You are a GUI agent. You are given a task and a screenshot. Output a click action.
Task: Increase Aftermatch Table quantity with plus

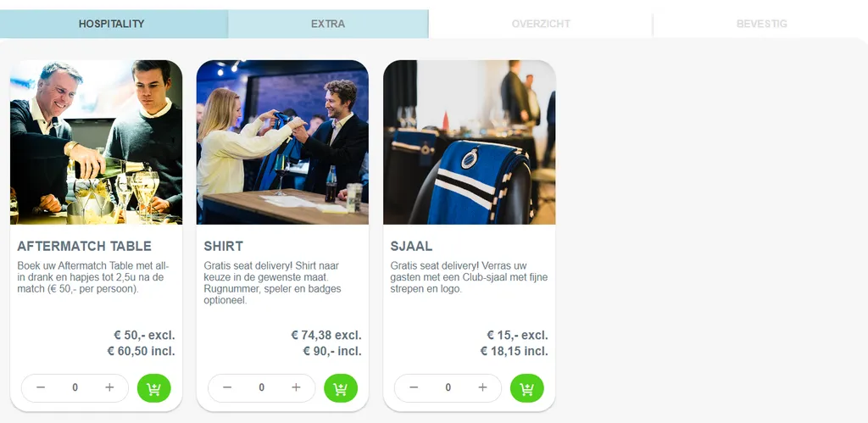click(109, 387)
